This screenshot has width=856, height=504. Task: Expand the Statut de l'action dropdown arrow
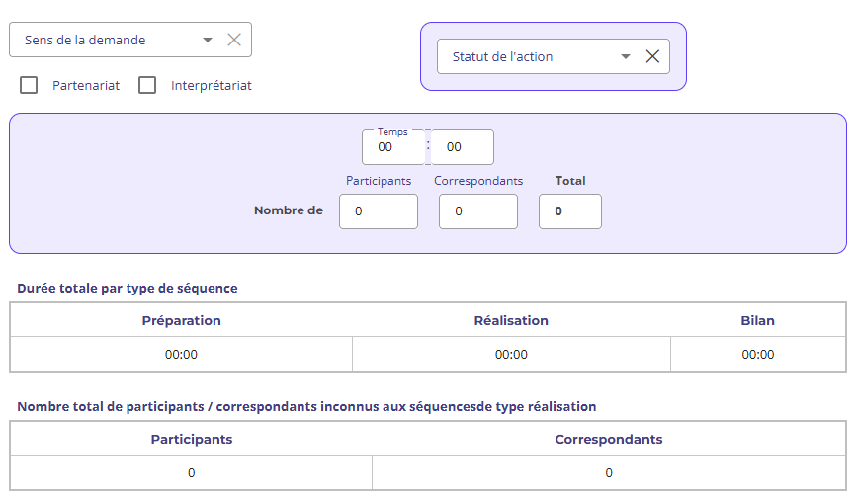point(626,56)
